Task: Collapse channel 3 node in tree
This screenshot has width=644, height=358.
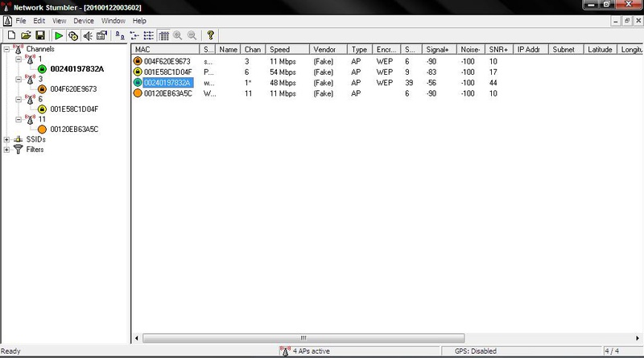Action: pos(19,79)
